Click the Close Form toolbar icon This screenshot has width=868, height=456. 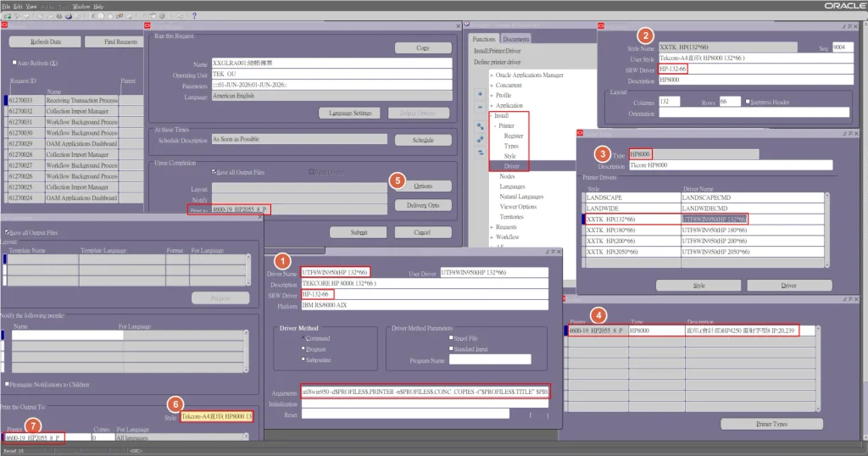point(77,17)
